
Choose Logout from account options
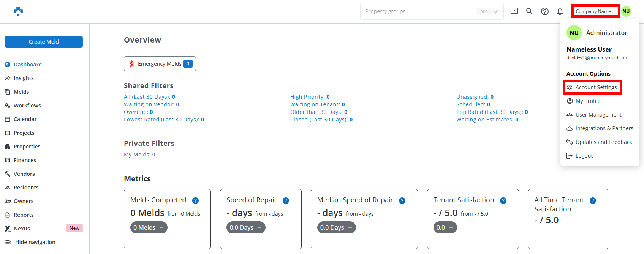tap(584, 156)
